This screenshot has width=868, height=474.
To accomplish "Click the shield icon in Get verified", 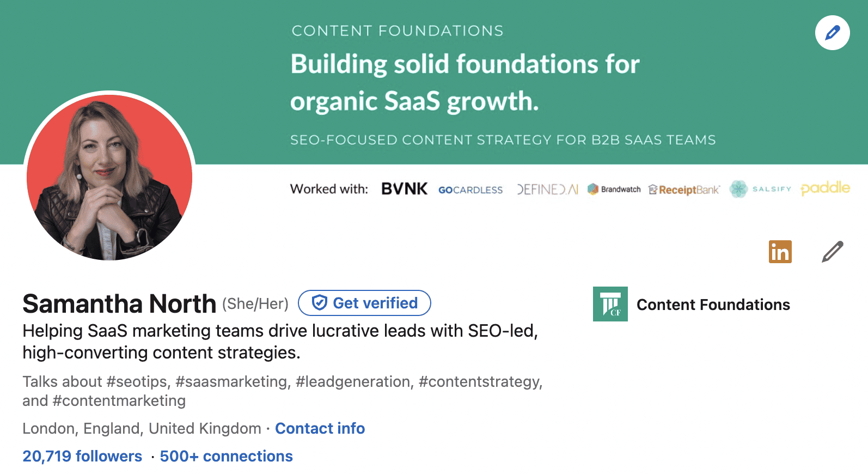I will click(320, 303).
